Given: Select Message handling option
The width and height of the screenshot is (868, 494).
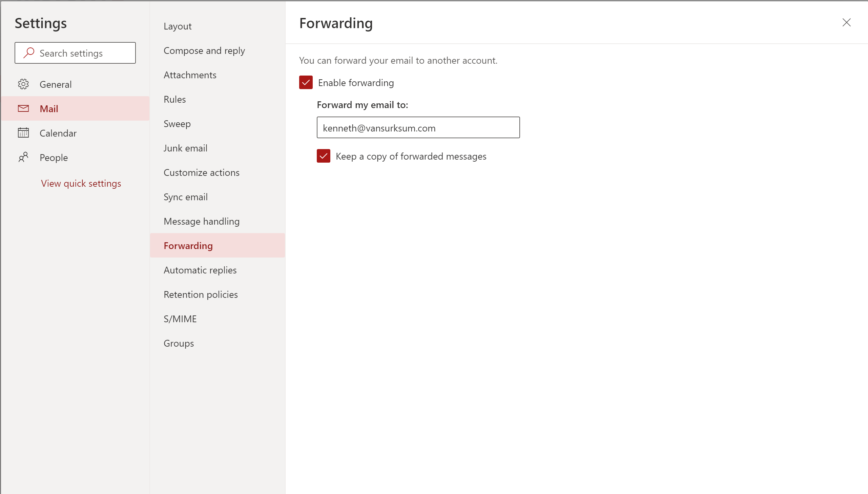Looking at the screenshot, I should [202, 222].
